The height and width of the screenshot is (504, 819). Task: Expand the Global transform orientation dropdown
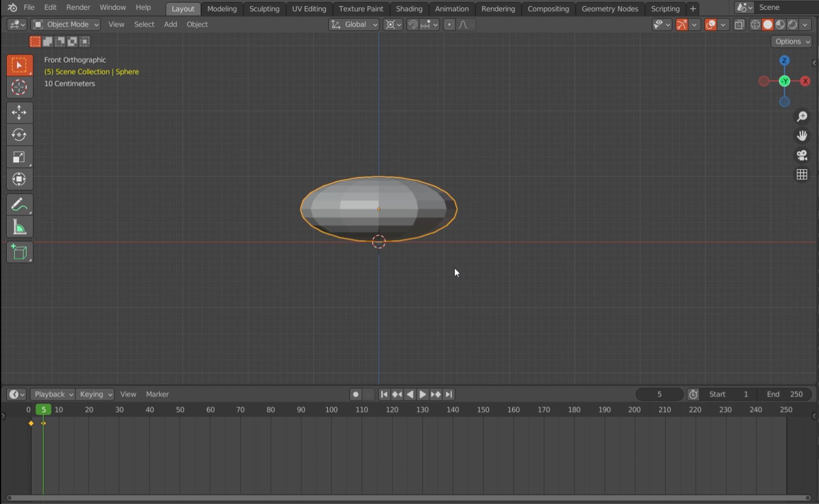pos(354,24)
